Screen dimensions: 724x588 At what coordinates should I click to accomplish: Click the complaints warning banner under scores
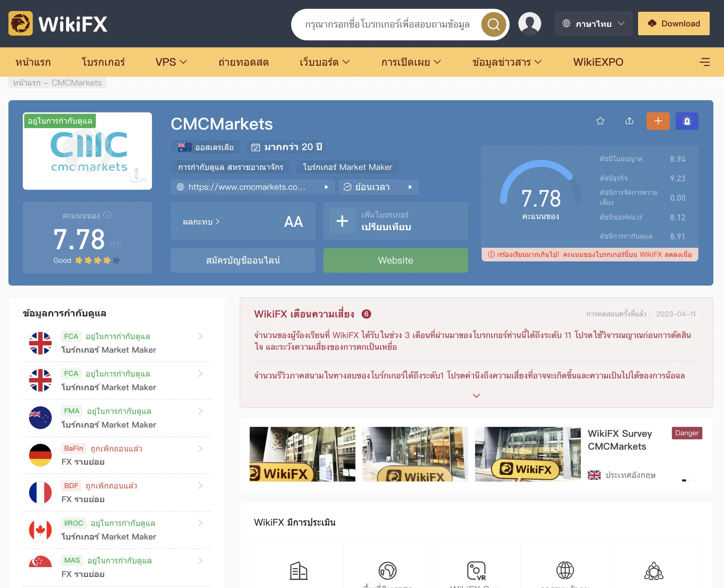[x=590, y=255]
